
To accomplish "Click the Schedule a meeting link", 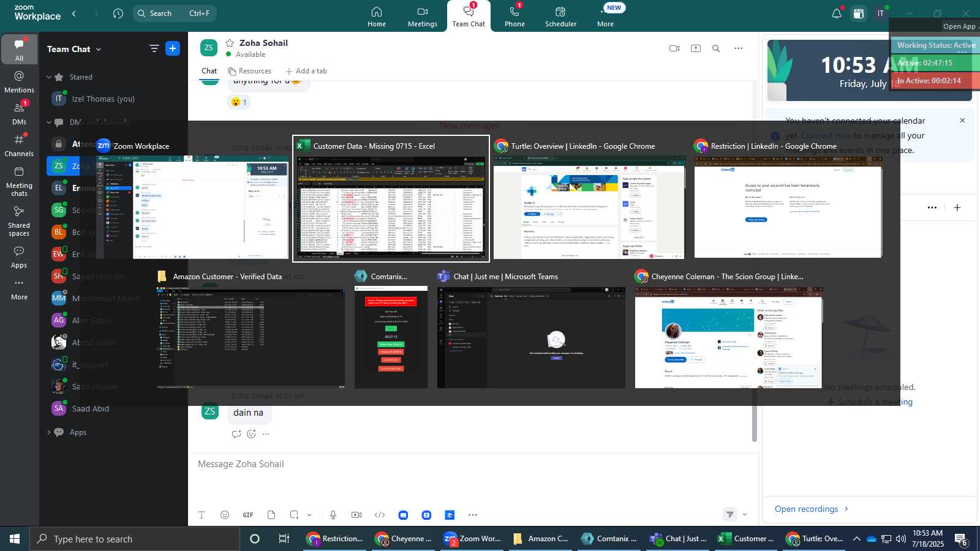I will pyautogui.click(x=870, y=402).
